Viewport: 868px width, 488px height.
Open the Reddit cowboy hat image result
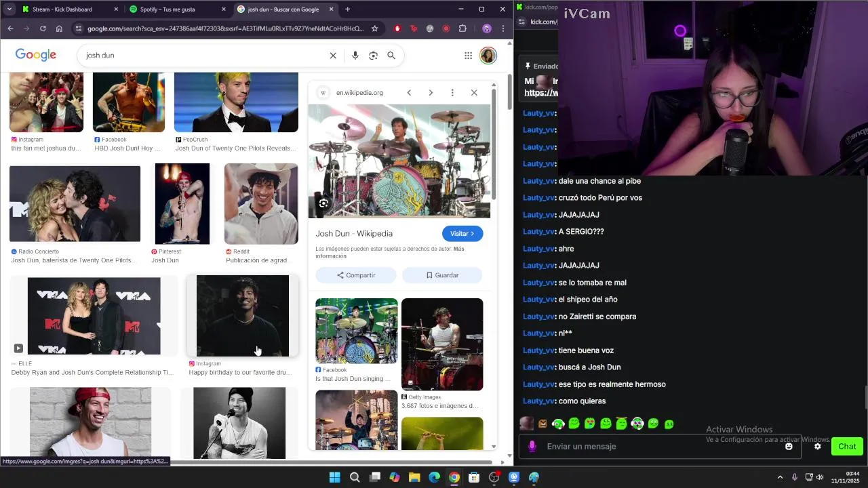[261, 203]
